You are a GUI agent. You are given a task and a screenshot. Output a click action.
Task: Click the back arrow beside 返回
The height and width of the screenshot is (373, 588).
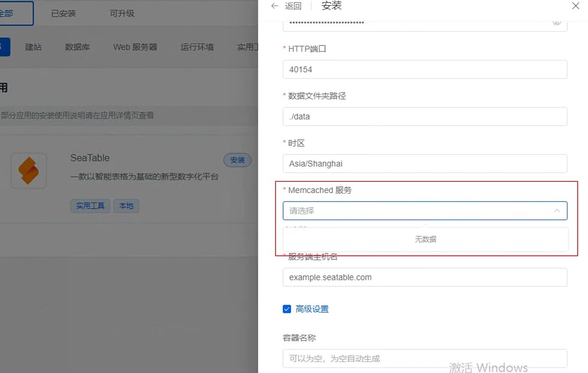click(274, 6)
